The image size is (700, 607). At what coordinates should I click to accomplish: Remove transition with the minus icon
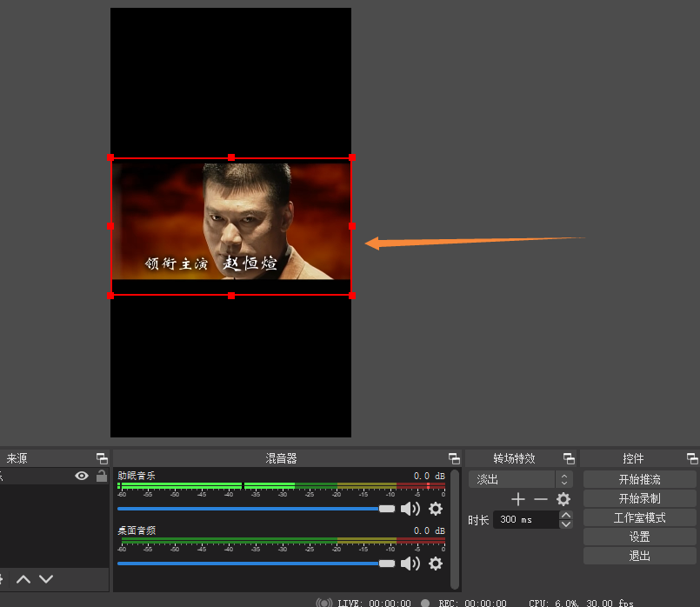point(541,499)
